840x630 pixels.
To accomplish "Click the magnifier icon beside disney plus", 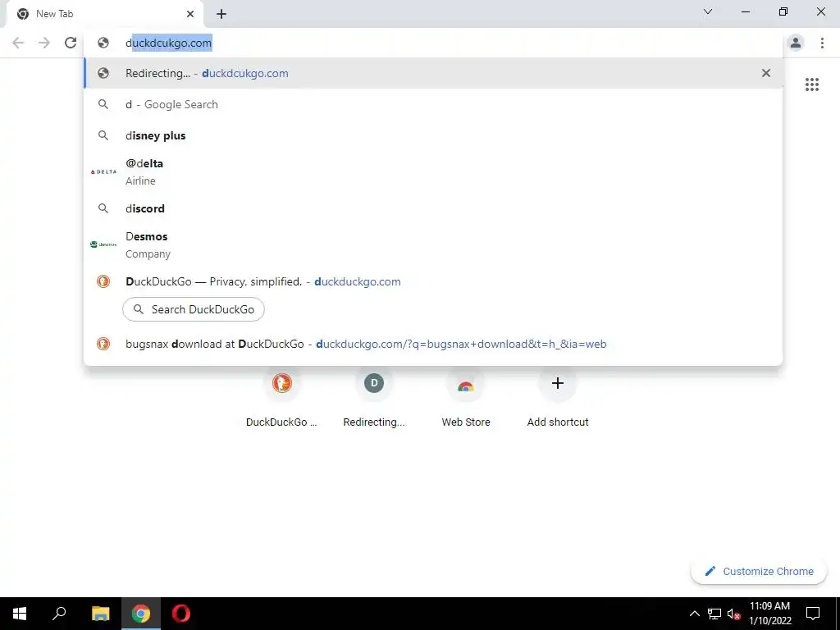I will [103, 135].
